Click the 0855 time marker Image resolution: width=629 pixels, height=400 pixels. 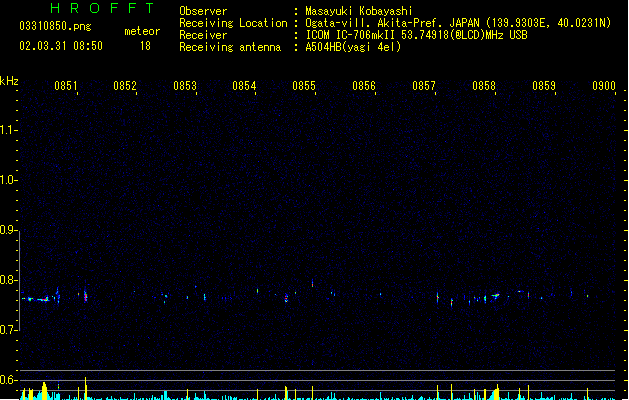304,86
